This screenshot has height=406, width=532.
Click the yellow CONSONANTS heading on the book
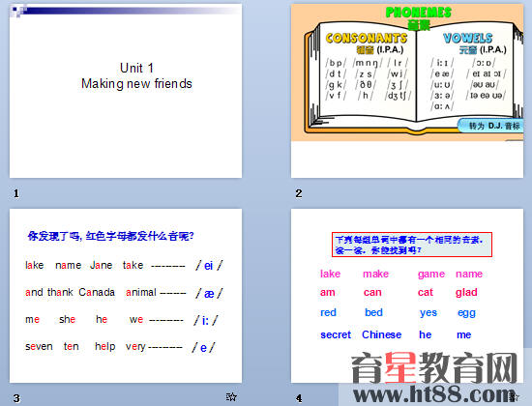point(367,38)
